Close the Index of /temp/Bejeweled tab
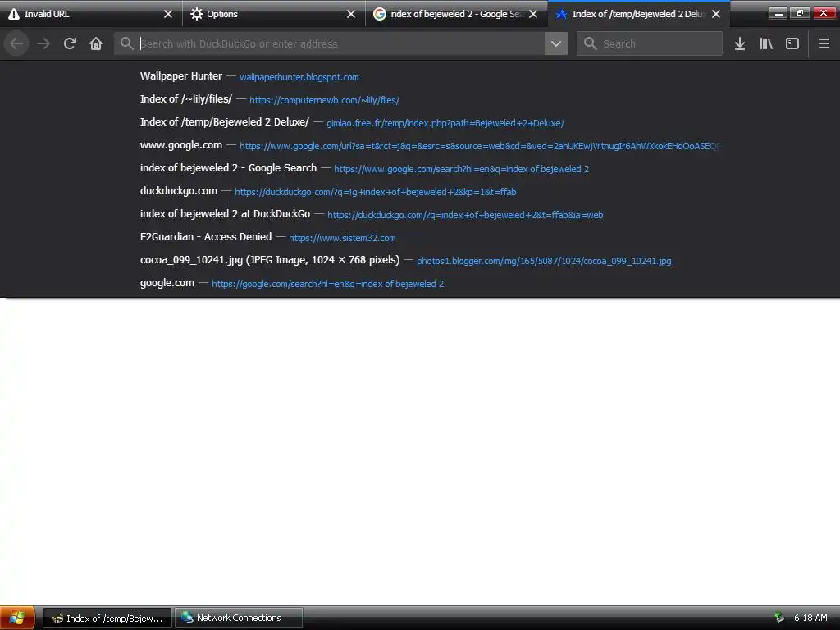 [x=716, y=14]
